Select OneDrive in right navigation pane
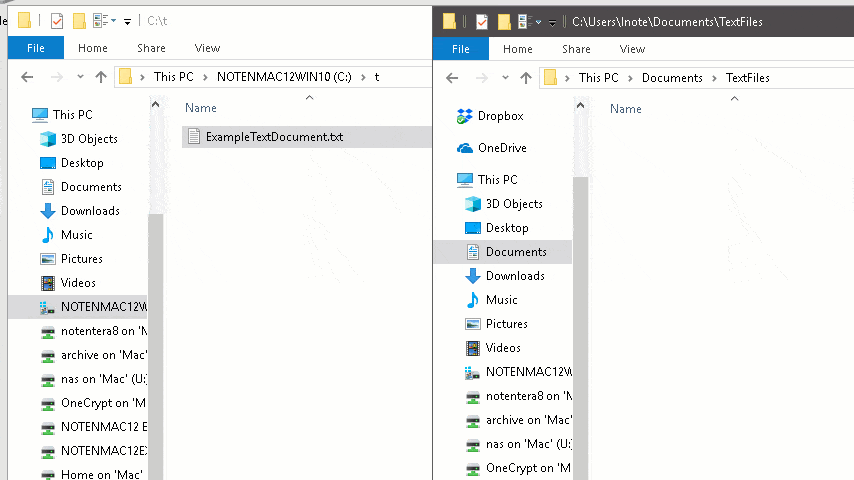 (x=501, y=148)
